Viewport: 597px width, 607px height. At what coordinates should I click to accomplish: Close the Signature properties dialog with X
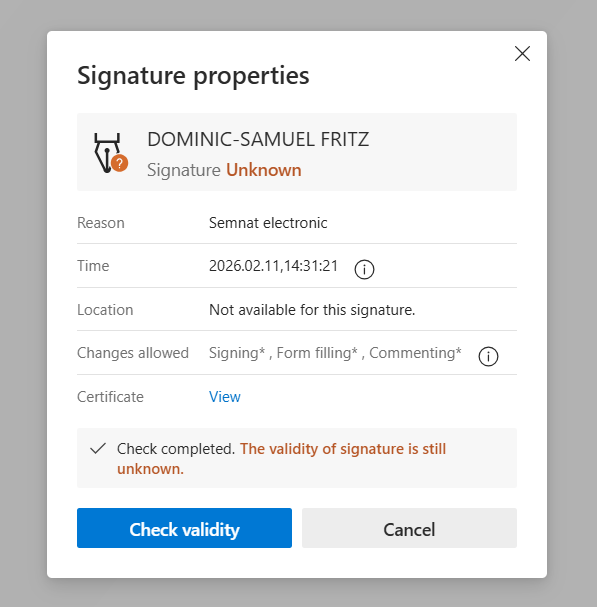coord(522,53)
